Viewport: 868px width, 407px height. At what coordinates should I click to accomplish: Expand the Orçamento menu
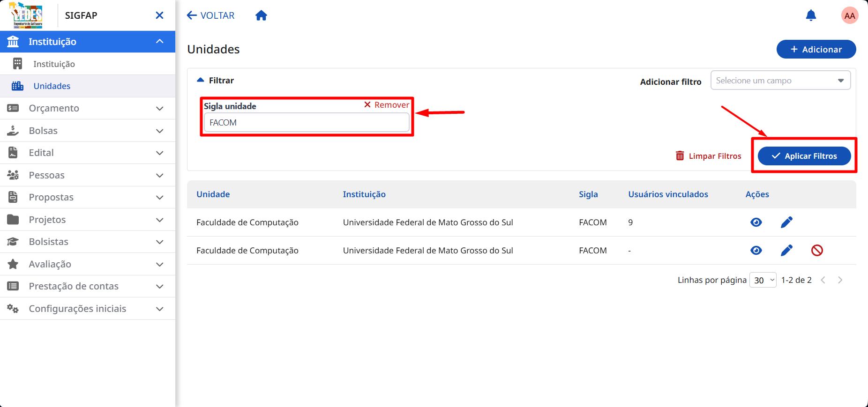pyautogui.click(x=88, y=108)
